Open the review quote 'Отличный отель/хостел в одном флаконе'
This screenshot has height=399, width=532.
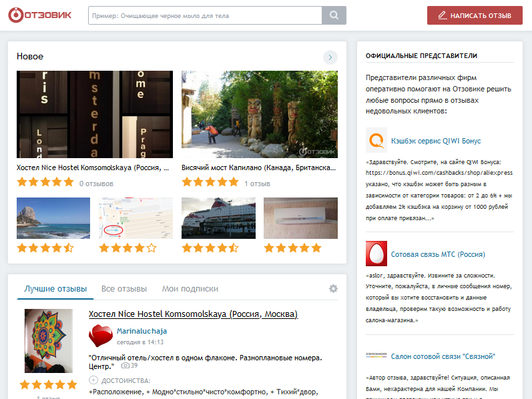click(206, 362)
